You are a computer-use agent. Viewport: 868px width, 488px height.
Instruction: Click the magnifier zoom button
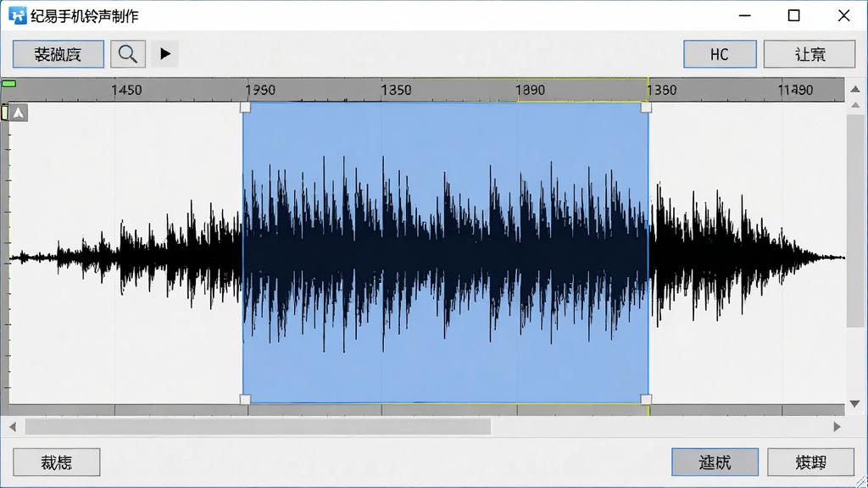[128, 54]
